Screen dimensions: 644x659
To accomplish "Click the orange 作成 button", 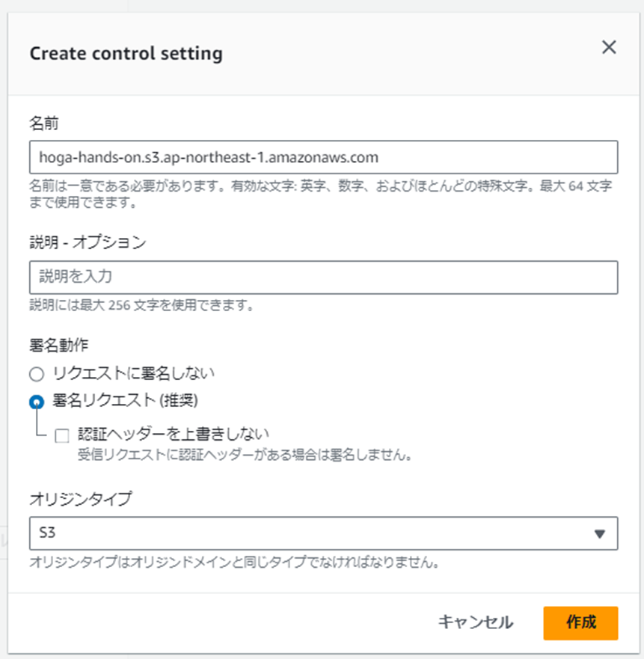I will [x=580, y=623].
